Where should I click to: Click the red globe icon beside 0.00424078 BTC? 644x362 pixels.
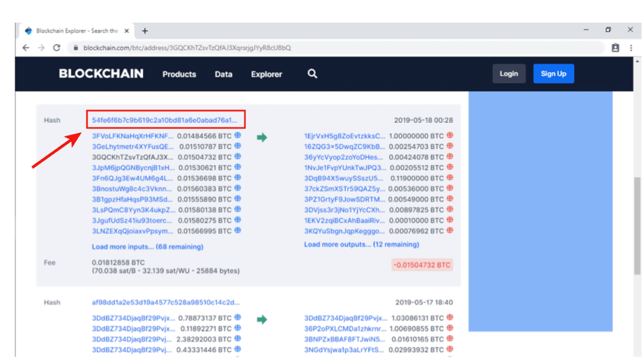coord(450,157)
